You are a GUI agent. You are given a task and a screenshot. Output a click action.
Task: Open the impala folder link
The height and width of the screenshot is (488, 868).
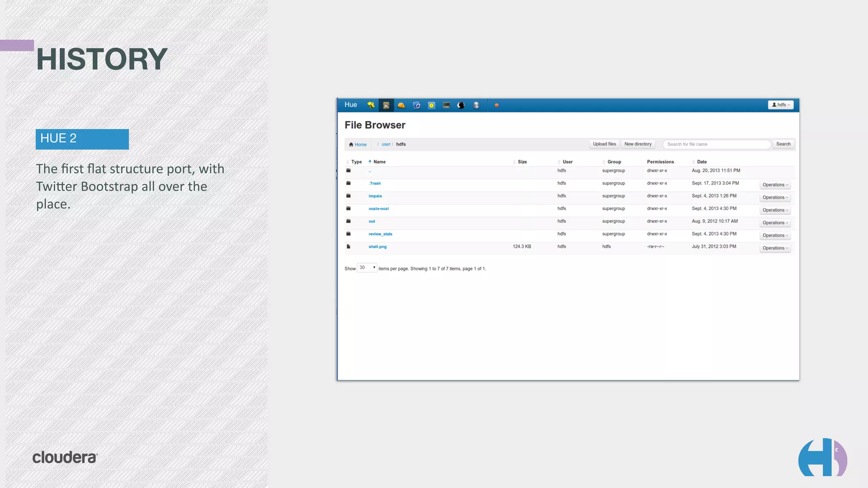point(375,196)
